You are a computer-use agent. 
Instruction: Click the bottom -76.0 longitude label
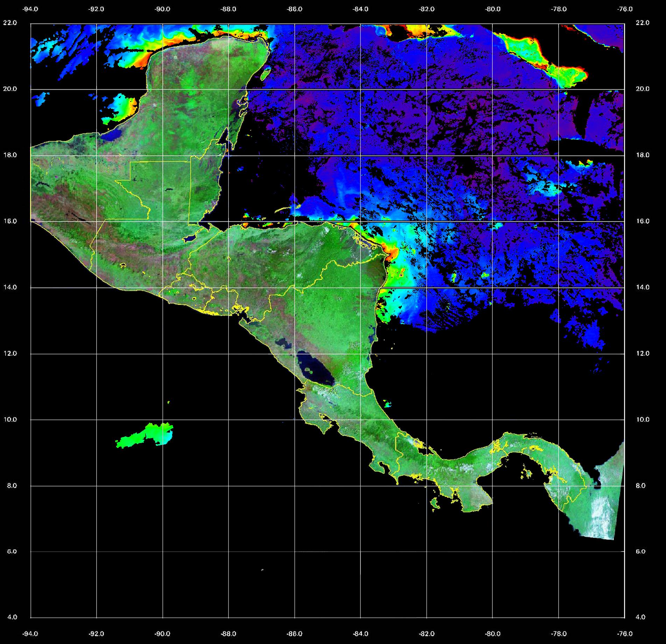625,633
